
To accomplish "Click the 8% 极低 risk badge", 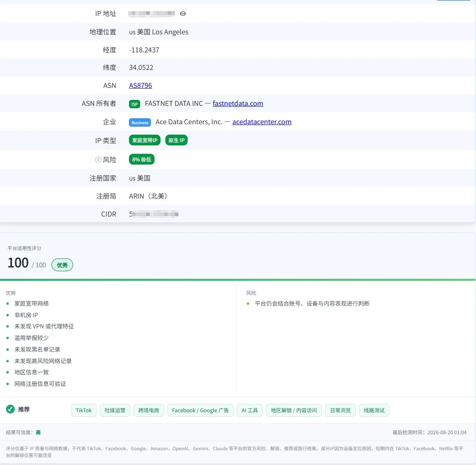I will [x=141, y=159].
